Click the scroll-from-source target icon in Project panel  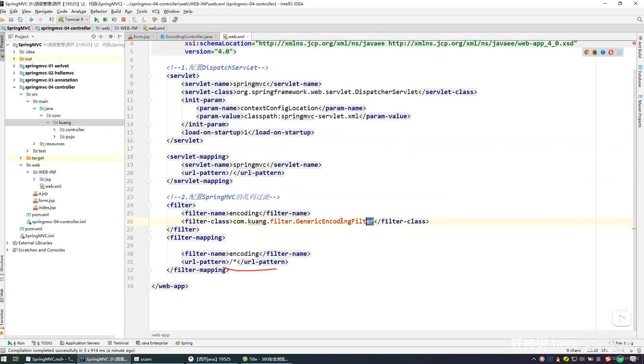pos(94,36)
